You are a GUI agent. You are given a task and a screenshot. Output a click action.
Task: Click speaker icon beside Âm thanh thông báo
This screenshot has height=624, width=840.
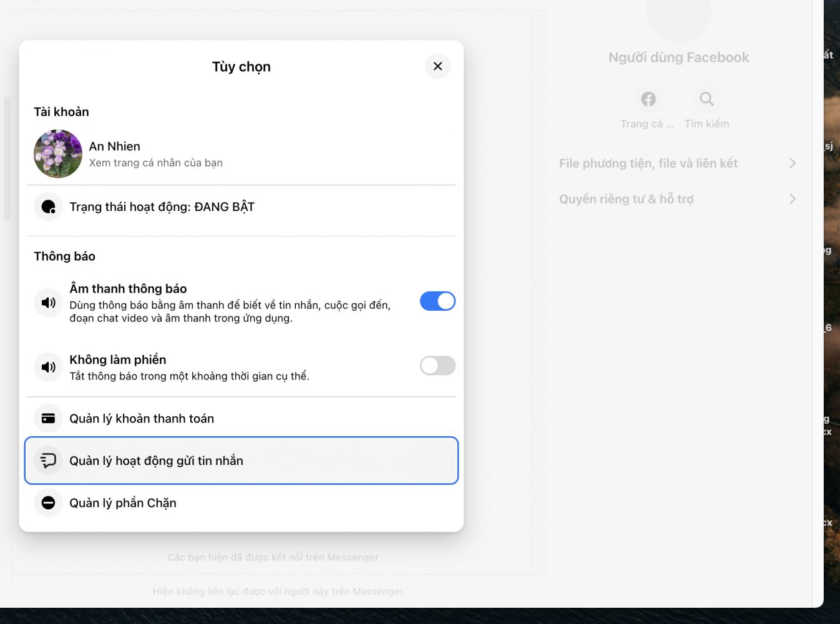pyautogui.click(x=48, y=303)
